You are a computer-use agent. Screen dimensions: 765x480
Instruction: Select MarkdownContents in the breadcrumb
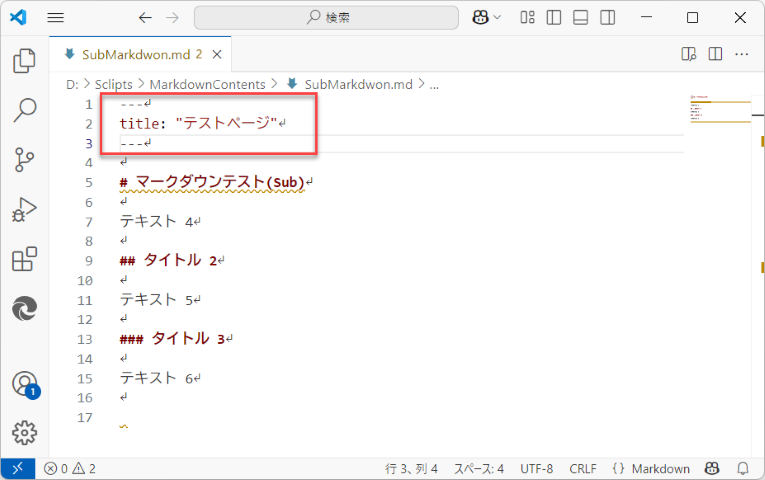207,84
